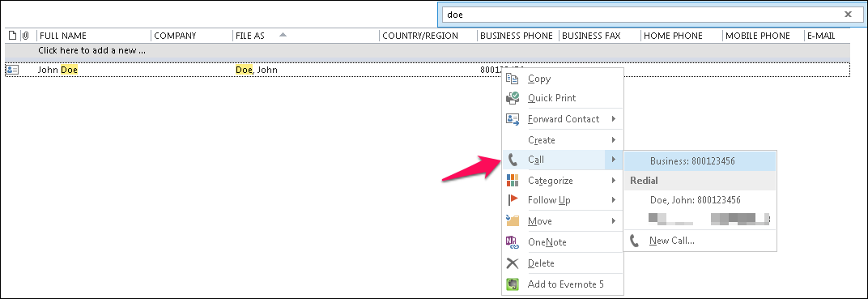Click the Evernote elephant icon
Viewport: 868px width, 299px height.
point(513,284)
